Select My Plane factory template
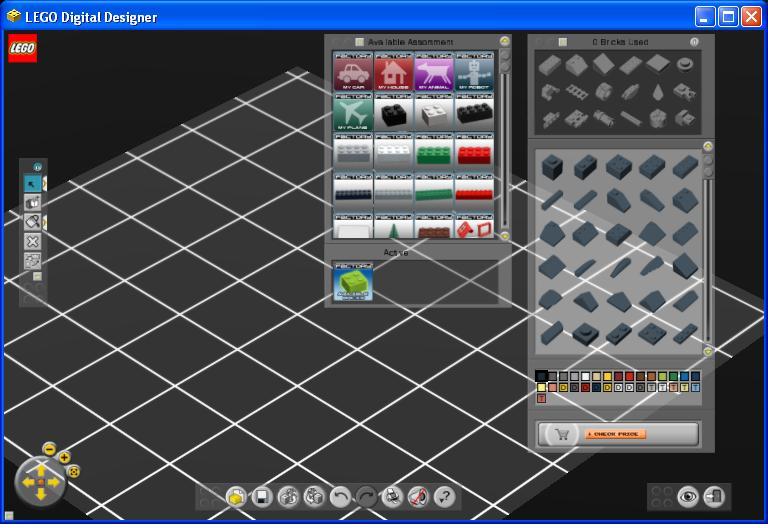This screenshot has width=768, height=528. coord(353,112)
